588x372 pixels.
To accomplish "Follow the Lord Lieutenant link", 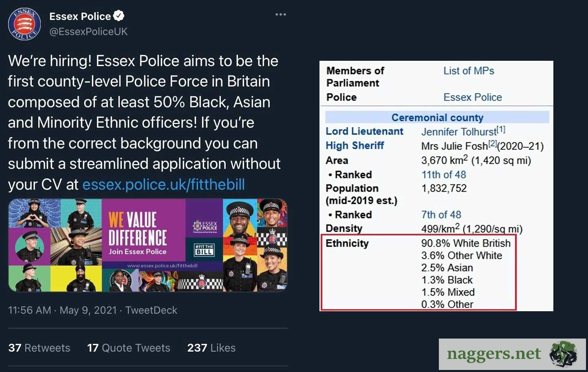I will [x=364, y=131].
